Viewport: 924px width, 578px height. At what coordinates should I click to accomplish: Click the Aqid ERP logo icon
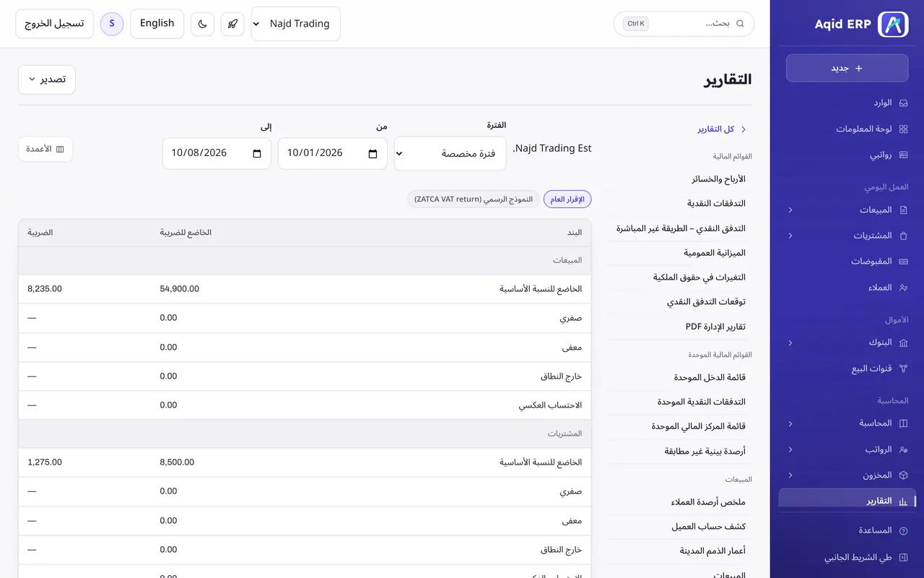click(893, 24)
